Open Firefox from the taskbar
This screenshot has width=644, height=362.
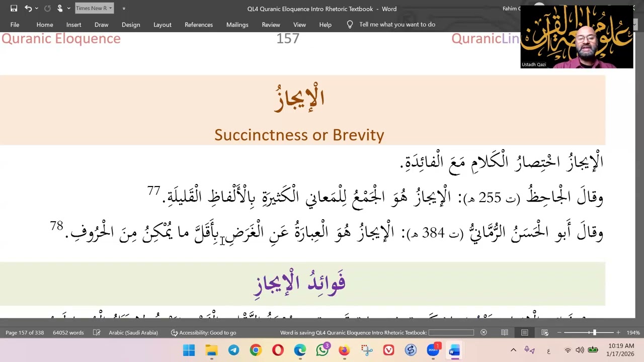pyautogui.click(x=344, y=350)
